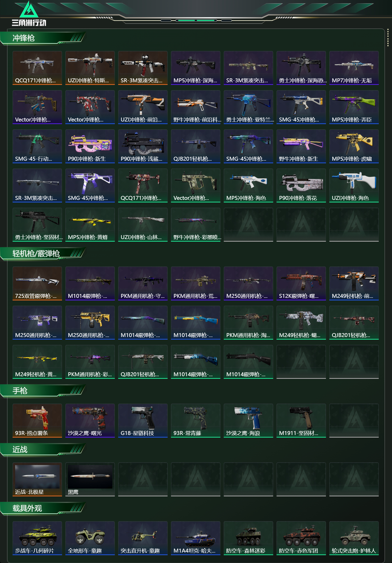This screenshot has width=392, height=563.
Task: Select the 黑鹰 melee knife thumbnail
Action: [x=90, y=479]
